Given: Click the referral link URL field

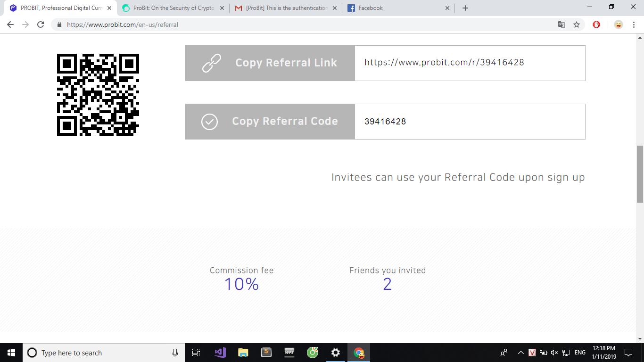Looking at the screenshot, I should point(470,63).
